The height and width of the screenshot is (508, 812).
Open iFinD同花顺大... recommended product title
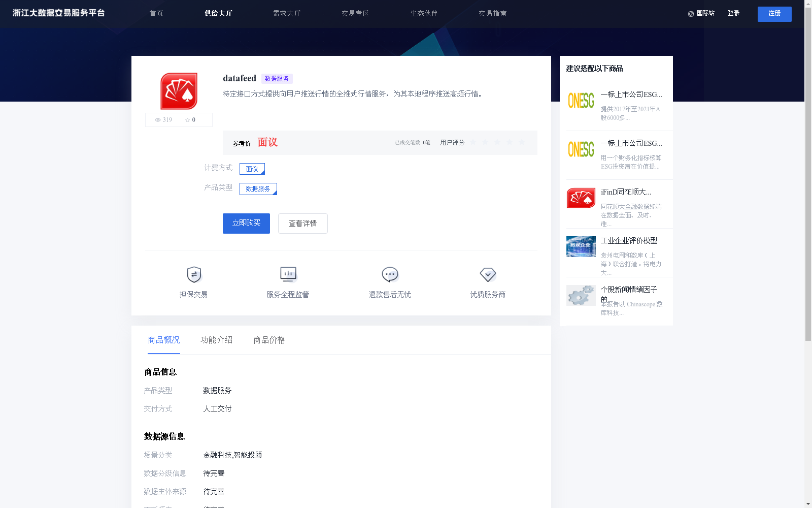point(626,192)
